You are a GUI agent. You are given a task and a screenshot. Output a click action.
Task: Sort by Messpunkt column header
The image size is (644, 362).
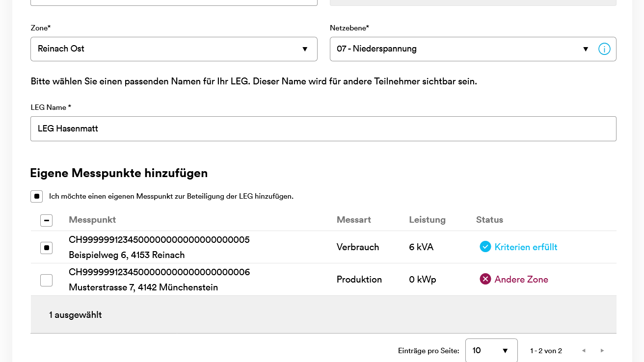pyautogui.click(x=92, y=220)
